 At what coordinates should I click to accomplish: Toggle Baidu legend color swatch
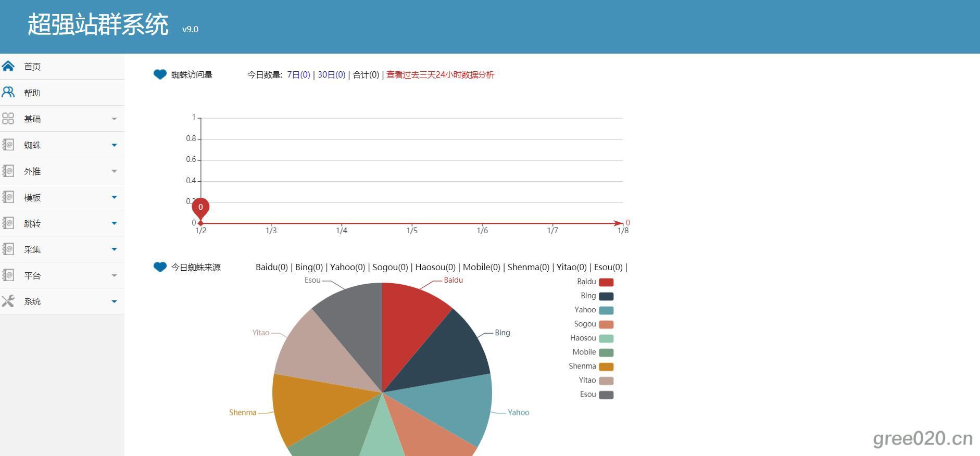coord(606,282)
